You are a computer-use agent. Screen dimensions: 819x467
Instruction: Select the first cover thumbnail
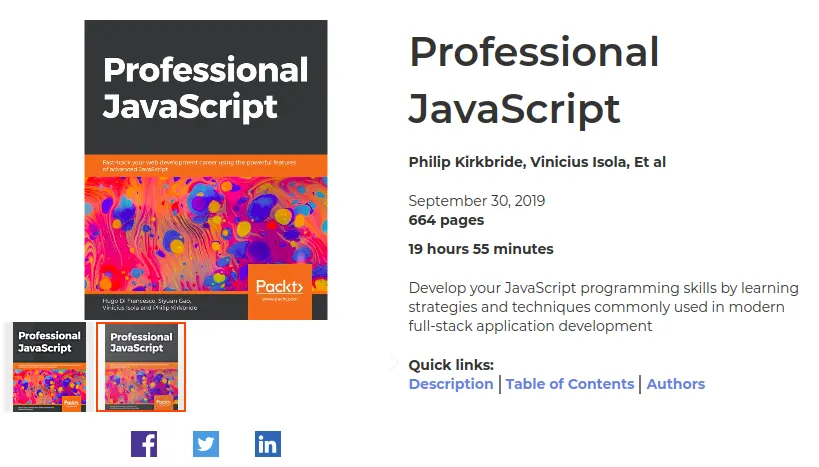[x=50, y=367]
